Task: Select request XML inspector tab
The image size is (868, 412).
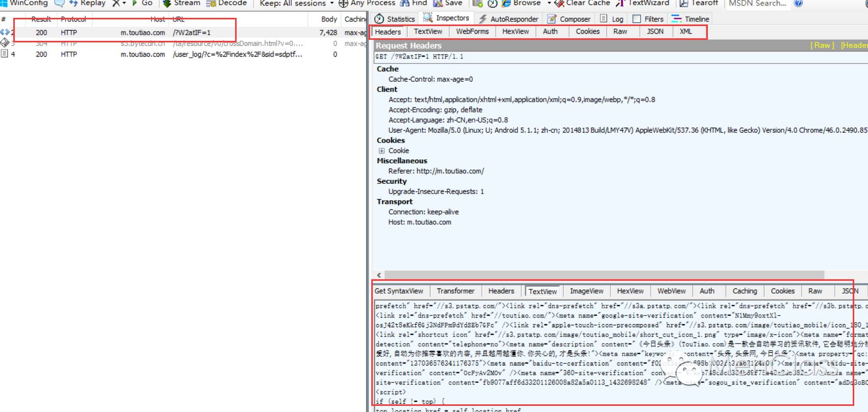Action: [686, 32]
